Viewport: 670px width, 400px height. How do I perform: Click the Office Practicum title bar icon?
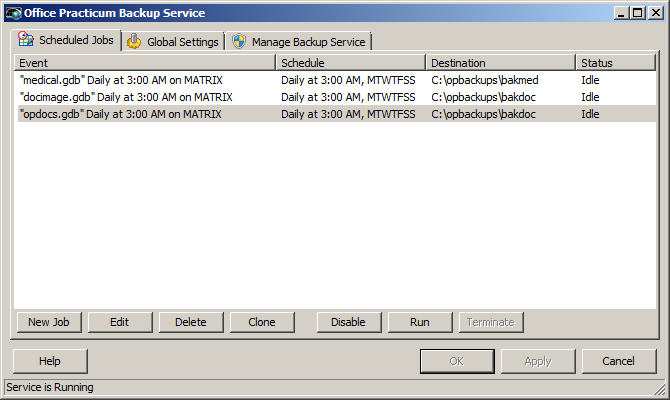coord(13,13)
